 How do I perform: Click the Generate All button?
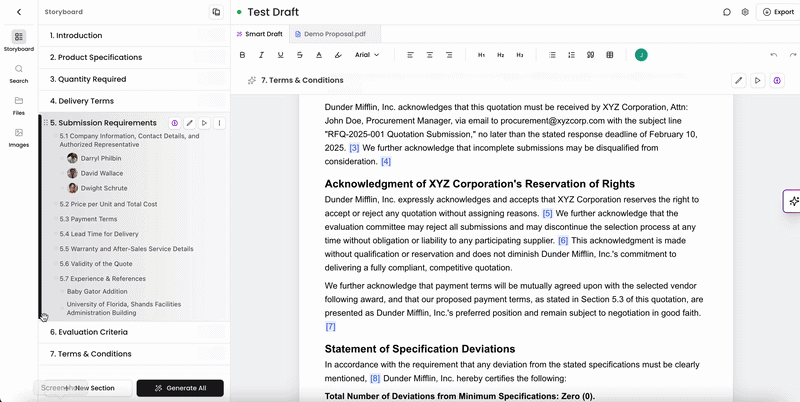(x=180, y=388)
